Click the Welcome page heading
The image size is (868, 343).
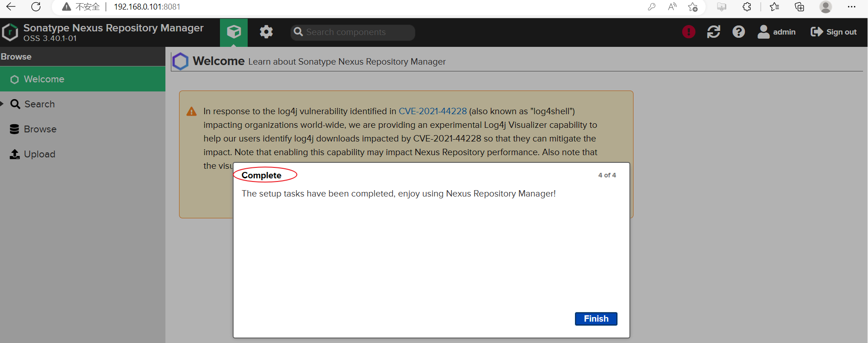[x=219, y=61]
